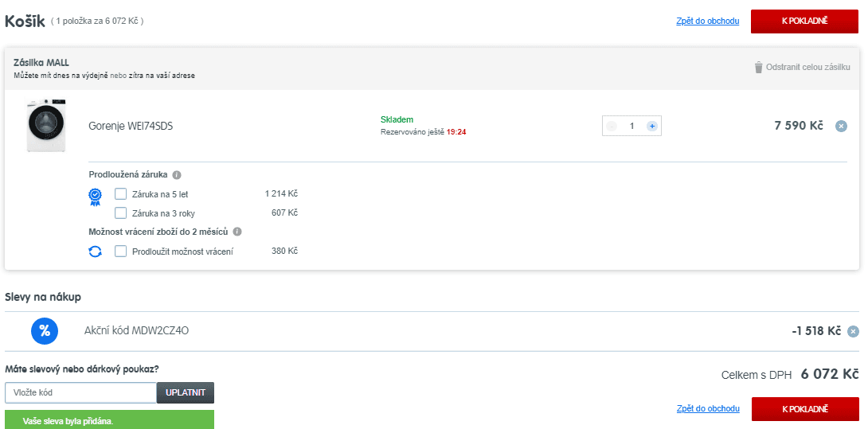This screenshot has width=868, height=429.
Task: Enable Záruka na 5 let checkbox
Action: pyautogui.click(x=120, y=193)
